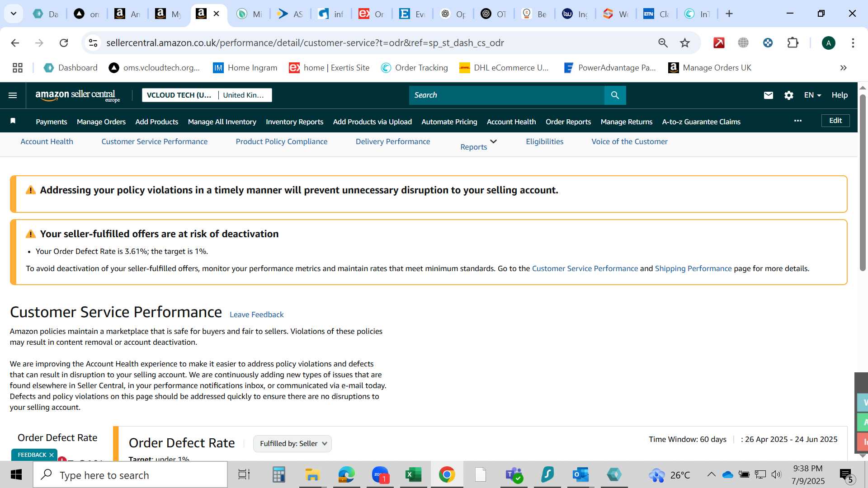The height and width of the screenshot is (488, 868).
Task: Open the messages envelope icon
Action: tap(768, 95)
